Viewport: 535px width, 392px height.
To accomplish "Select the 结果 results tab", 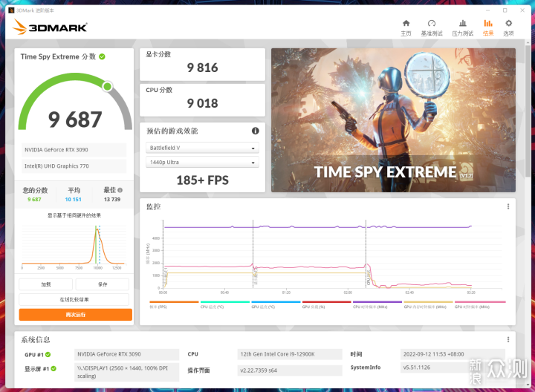I will [x=488, y=27].
